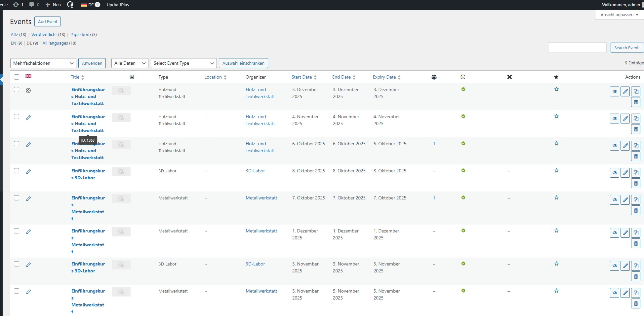Select the checkbox for the 5. November event
Viewport: 644px width, 316px height.
(17, 291)
